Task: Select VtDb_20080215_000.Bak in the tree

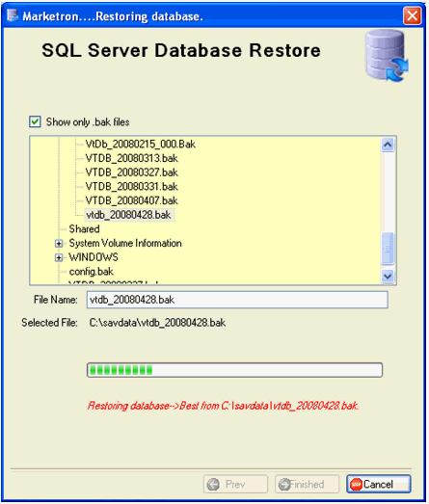Action: (x=141, y=144)
